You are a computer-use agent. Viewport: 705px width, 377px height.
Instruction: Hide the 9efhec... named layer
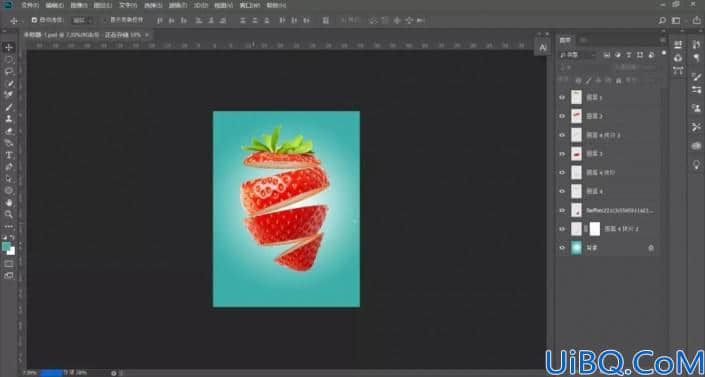click(x=562, y=210)
